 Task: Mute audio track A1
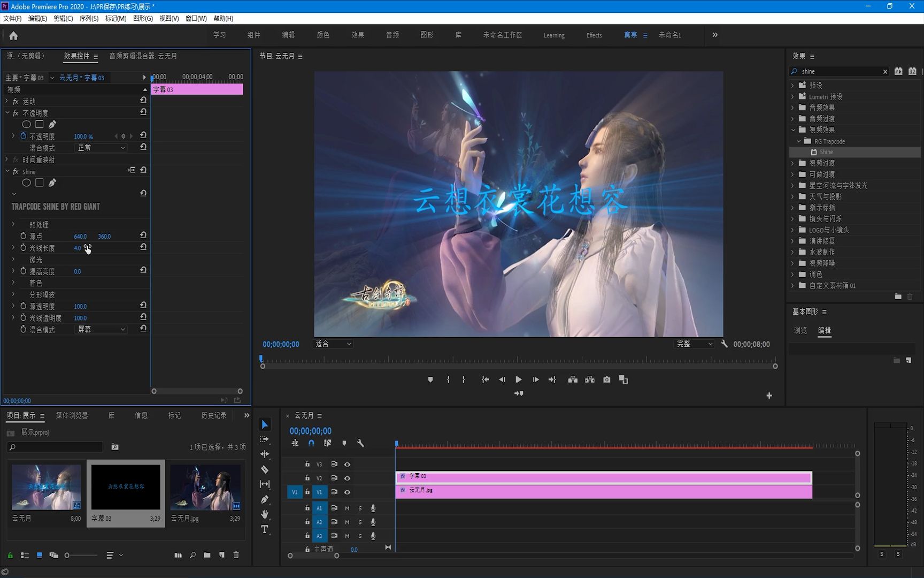[347, 508]
